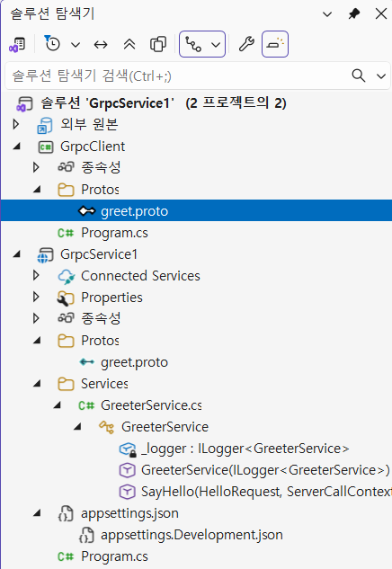This screenshot has height=569, width=392.
Task: Select appsettings.Development.json file
Action: (x=192, y=535)
